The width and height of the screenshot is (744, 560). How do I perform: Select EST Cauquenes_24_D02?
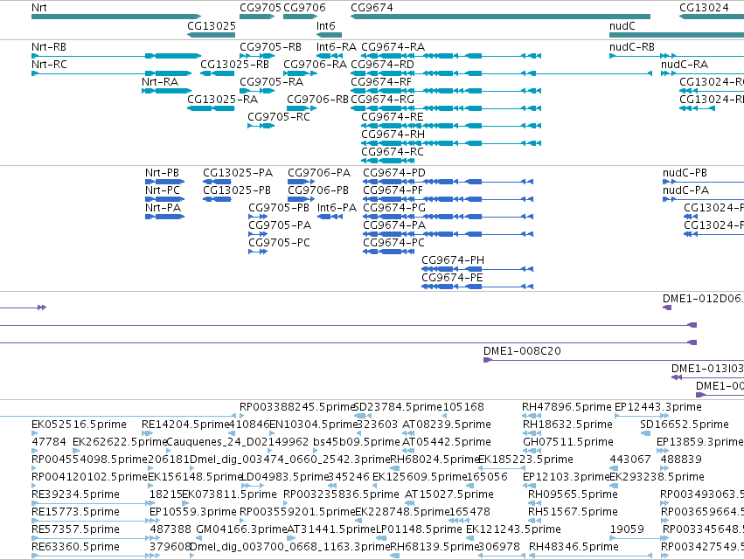tap(212, 442)
